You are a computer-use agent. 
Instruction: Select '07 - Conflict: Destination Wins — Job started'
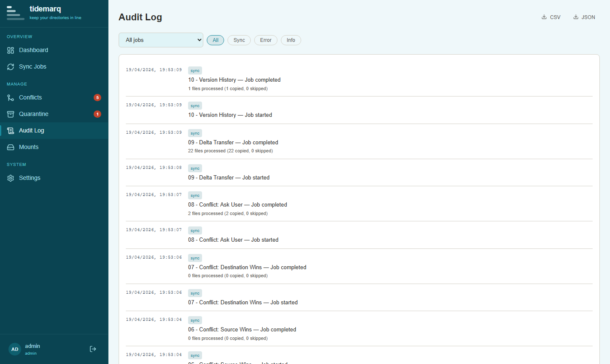click(x=243, y=303)
